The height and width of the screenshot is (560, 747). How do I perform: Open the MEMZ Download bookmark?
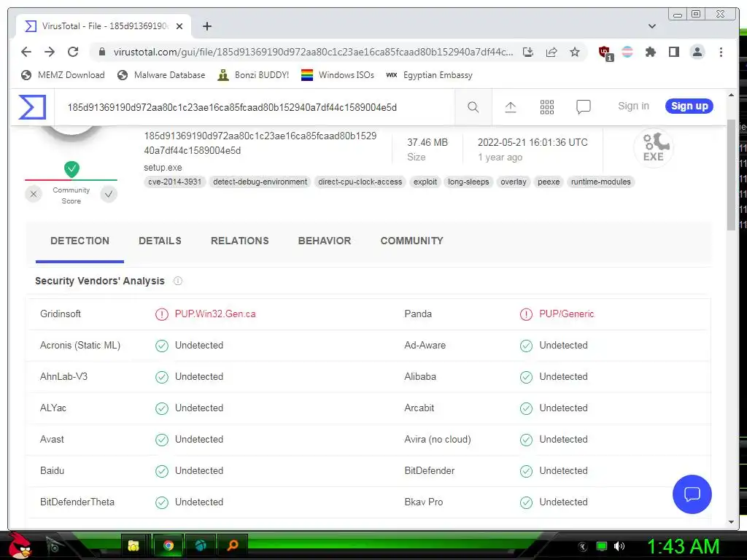click(x=63, y=75)
